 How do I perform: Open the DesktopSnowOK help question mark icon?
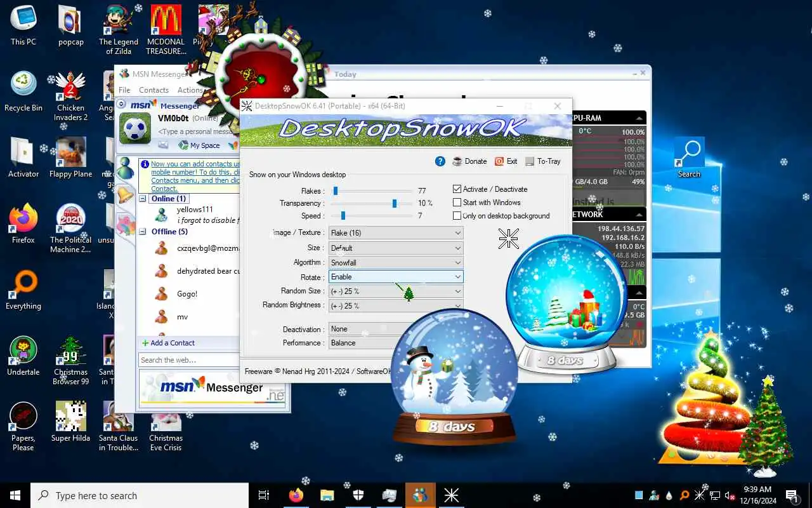tap(440, 161)
